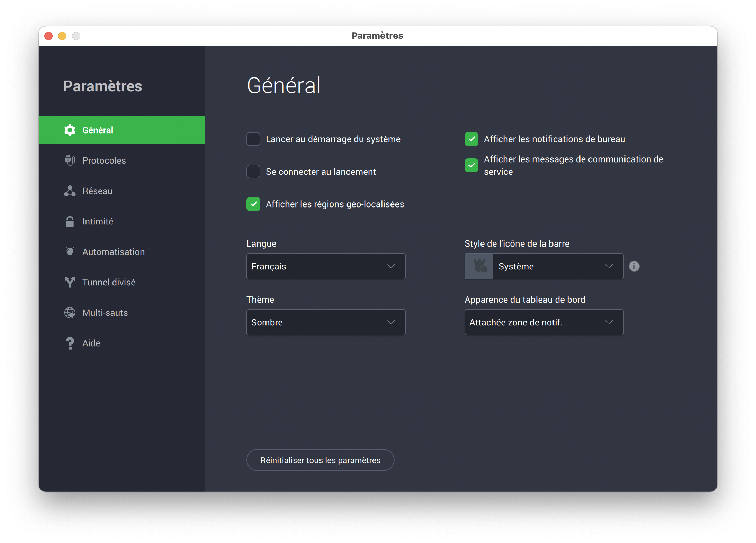Select the Général tab label
756x543 pixels.
98,130
